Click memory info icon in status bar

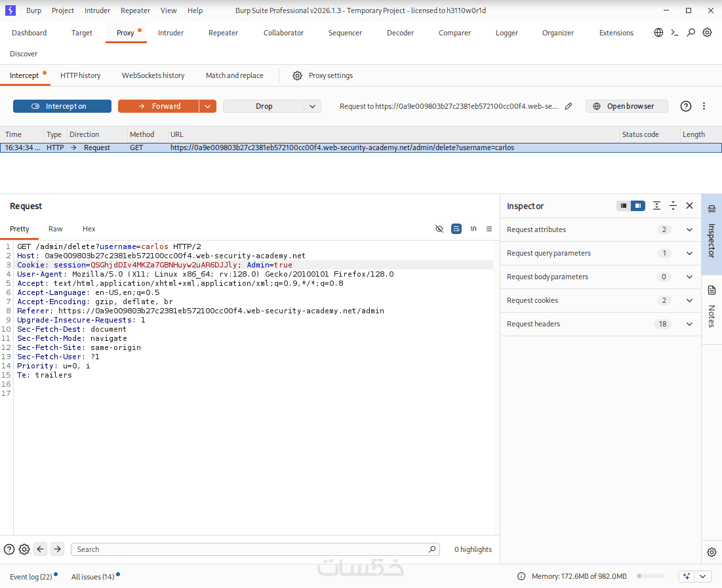pyautogui.click(x=521, y=576)
